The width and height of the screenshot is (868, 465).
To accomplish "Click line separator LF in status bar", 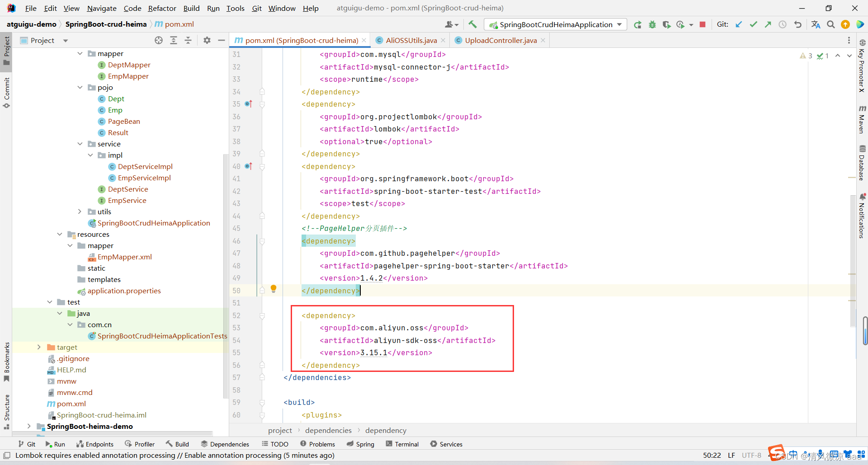I will coord(731,456).
